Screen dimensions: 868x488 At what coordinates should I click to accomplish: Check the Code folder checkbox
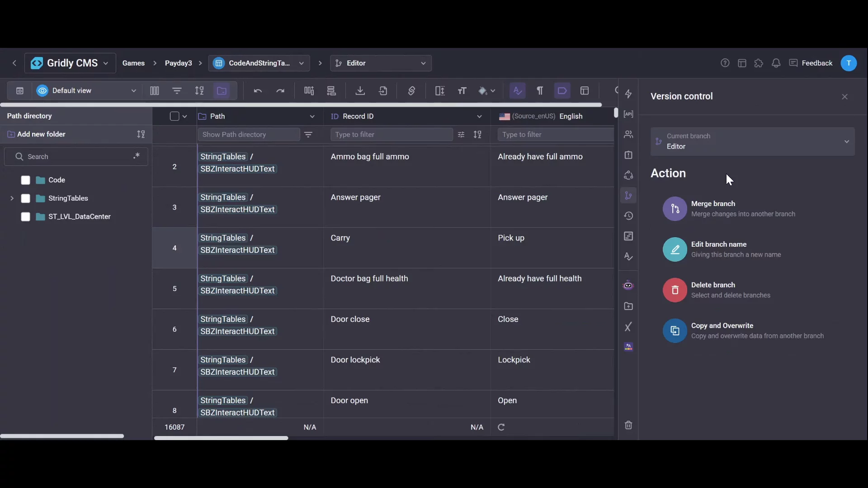click(26, 180)
